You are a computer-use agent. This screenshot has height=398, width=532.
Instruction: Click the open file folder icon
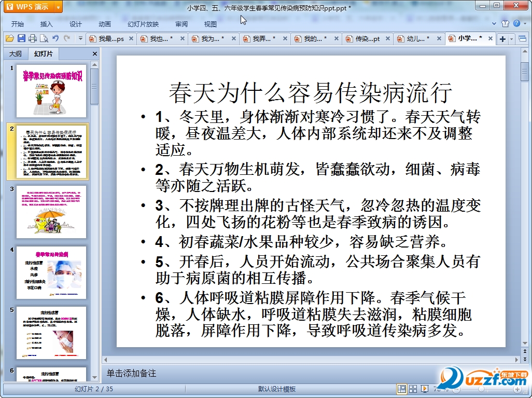click(9, 39)
